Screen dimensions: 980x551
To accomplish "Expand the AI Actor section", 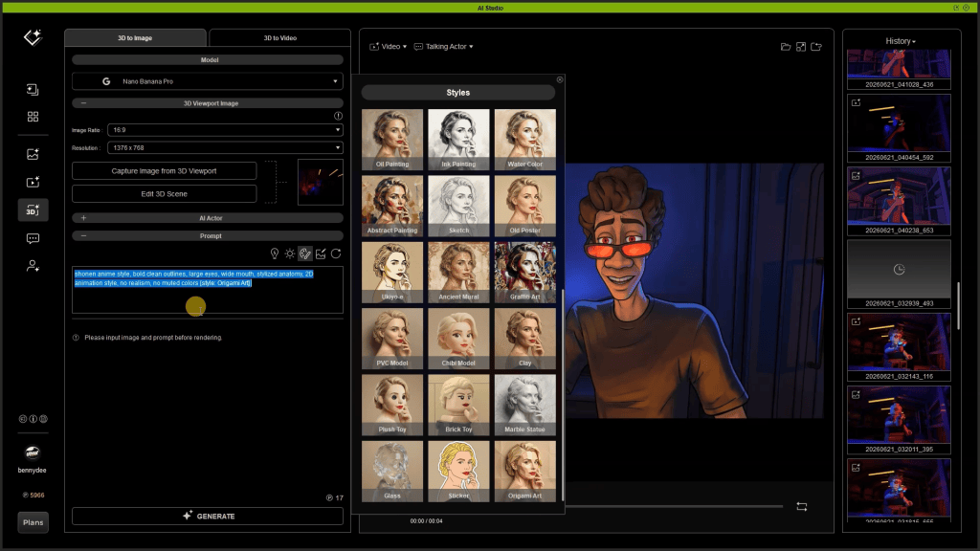I will pos(208,218).
